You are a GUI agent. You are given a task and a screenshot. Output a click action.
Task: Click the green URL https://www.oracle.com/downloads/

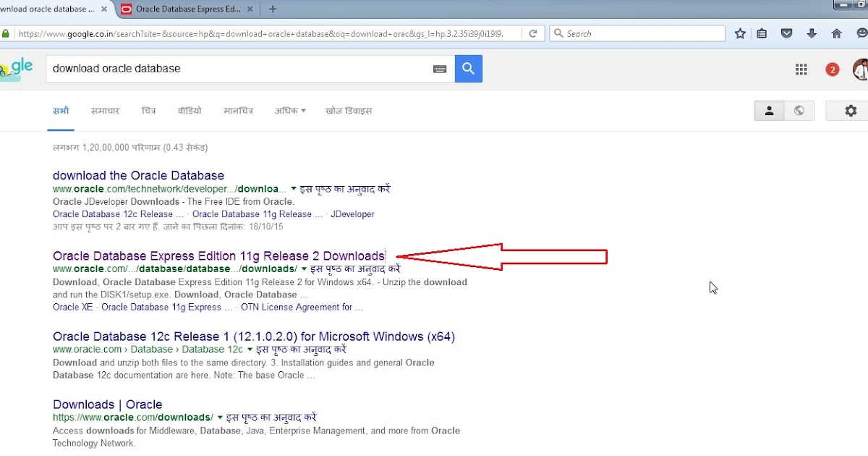[x=133, y=418]
